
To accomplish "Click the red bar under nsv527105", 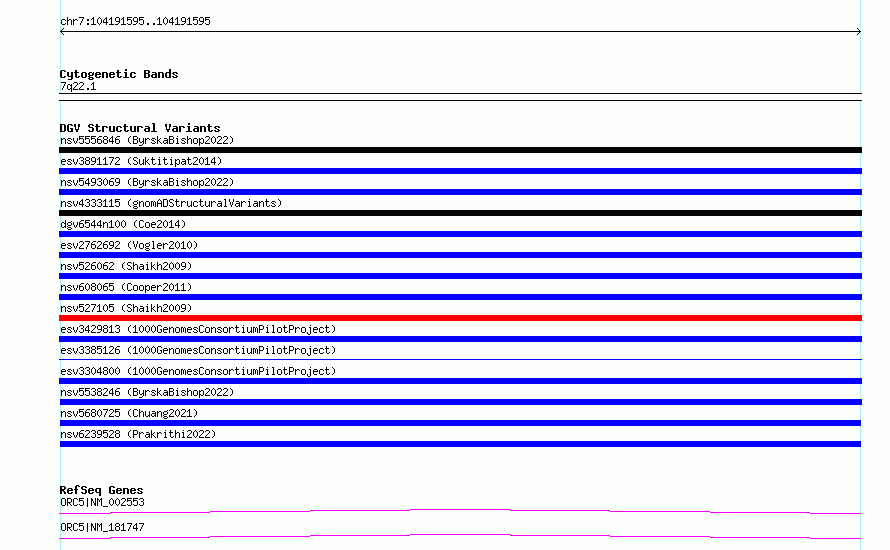I will pyautogui.click(x=460, y=318).
